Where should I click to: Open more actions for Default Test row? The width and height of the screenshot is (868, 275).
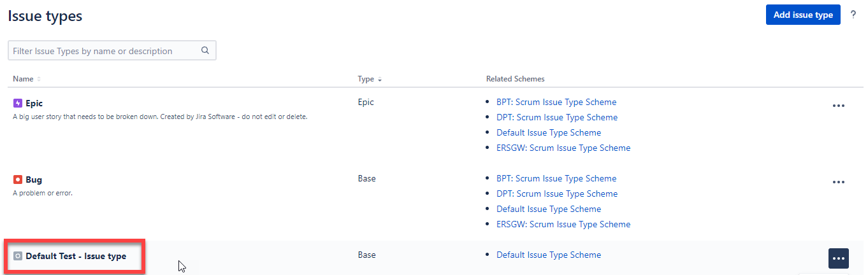point(839,258)
